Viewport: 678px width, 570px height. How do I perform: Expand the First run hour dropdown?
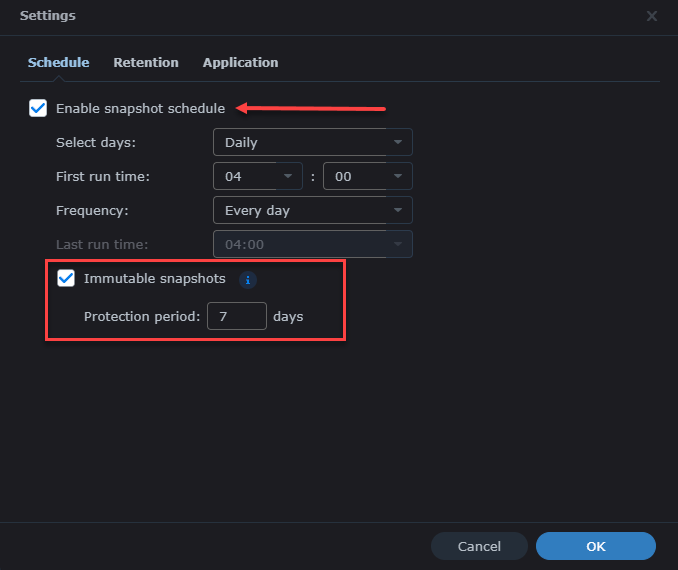[258, 176]
